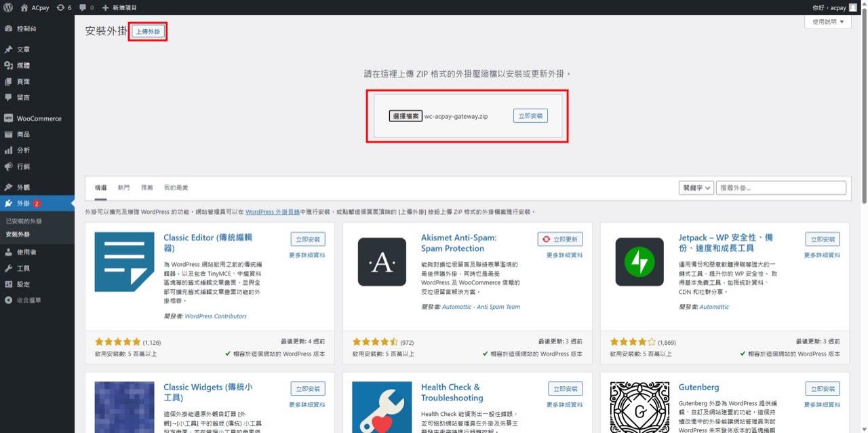Focus the 搜尋外掛 search field

(781, 187)
